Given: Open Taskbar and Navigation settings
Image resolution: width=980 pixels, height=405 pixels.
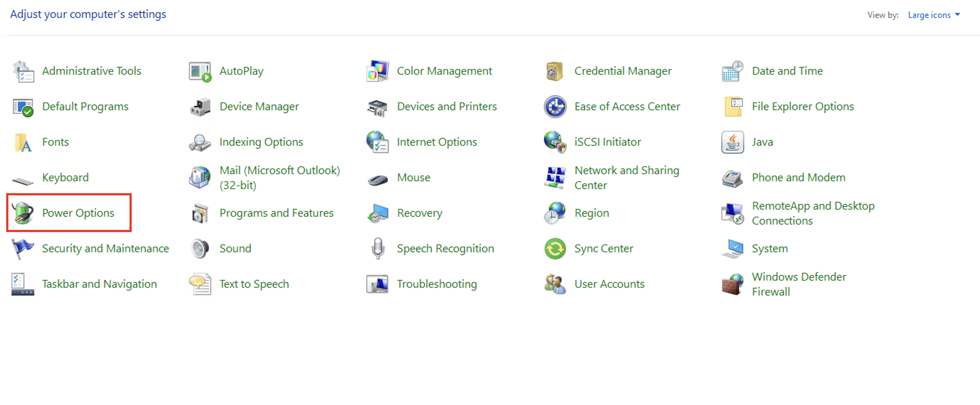Looking at the screenshot, I should [x=99, y=284].
